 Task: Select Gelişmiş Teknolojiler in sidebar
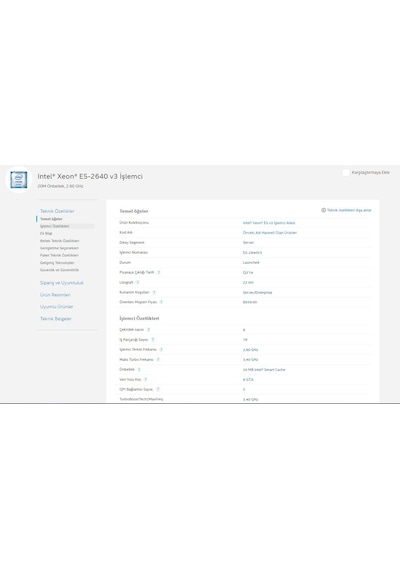point(57,262)
